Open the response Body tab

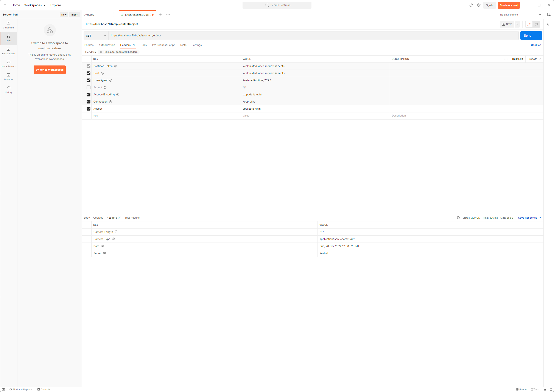86,218
